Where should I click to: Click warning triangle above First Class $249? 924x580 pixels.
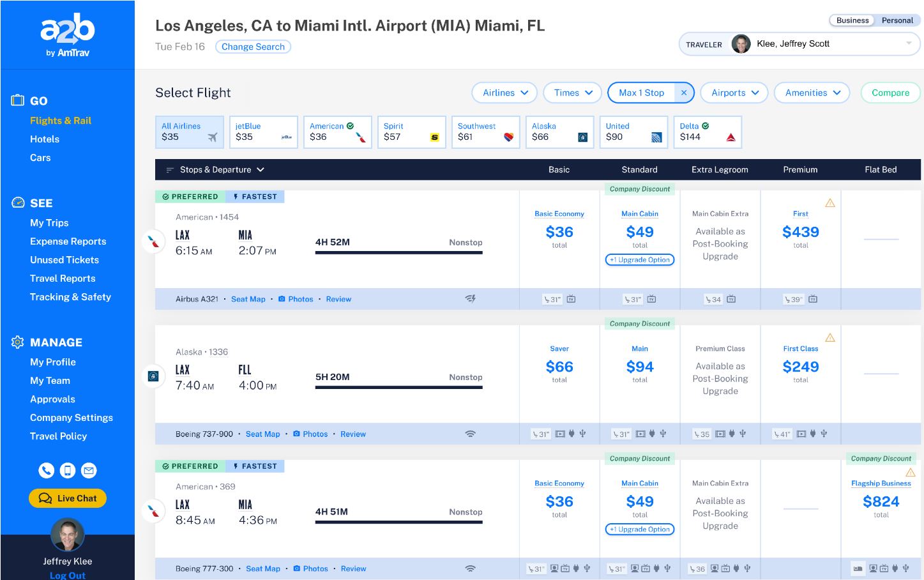click(x=830, y=337)
